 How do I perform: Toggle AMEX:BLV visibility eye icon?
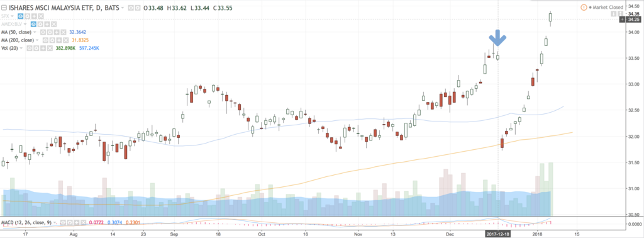(x=33, y=25)
